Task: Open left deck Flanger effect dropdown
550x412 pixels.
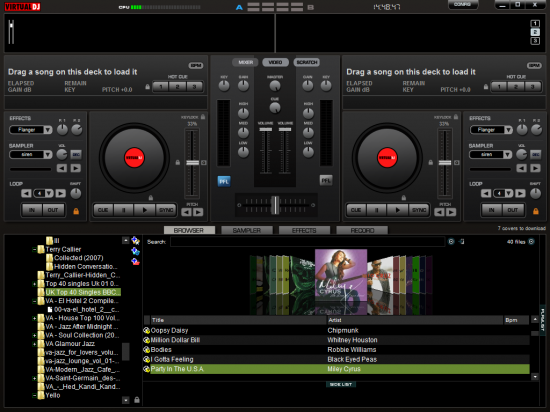Action: click(x=48, y=130)
